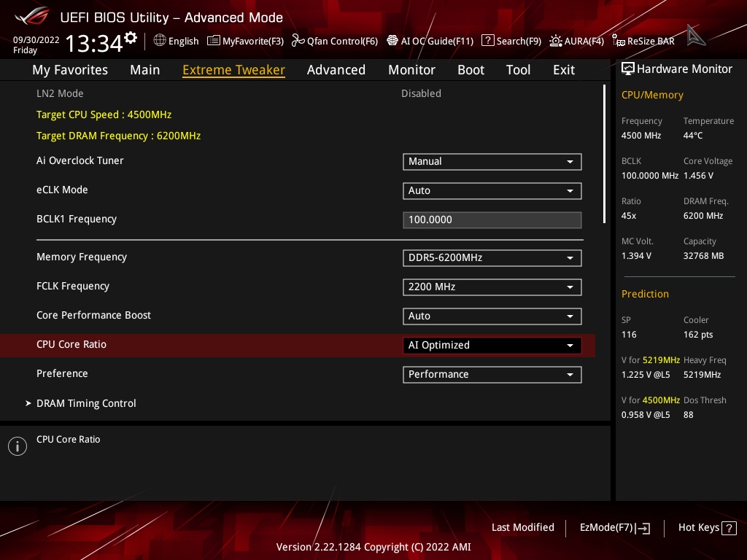Toggle ReSize BAR icon
This screenshot has width=747, height=560.
619,41
